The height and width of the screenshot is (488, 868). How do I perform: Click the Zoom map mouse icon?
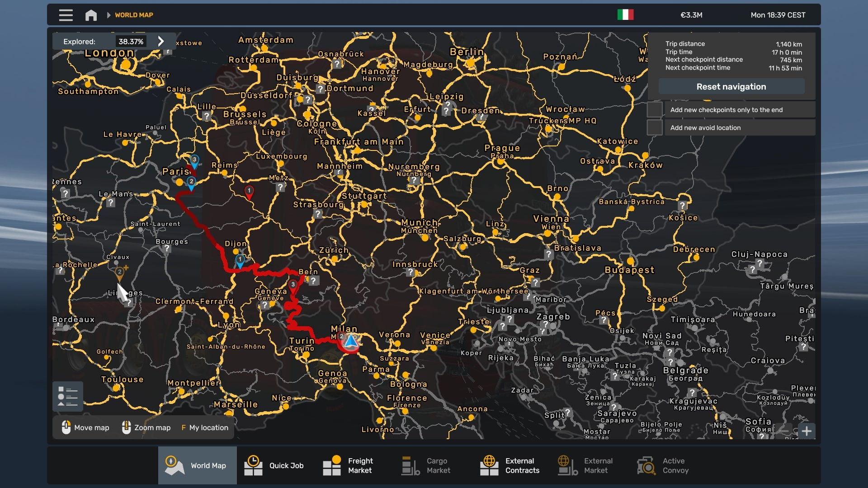(x=126, y=427)
